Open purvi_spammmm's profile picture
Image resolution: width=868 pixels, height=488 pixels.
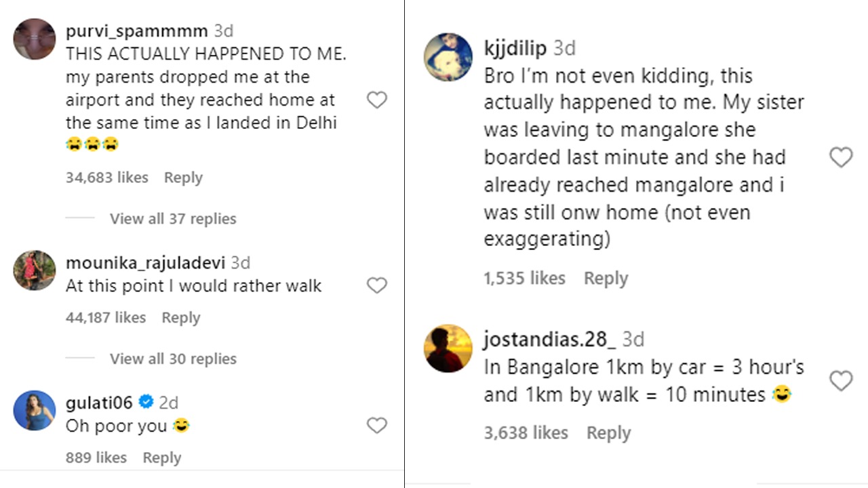click(x=35, y=39)
